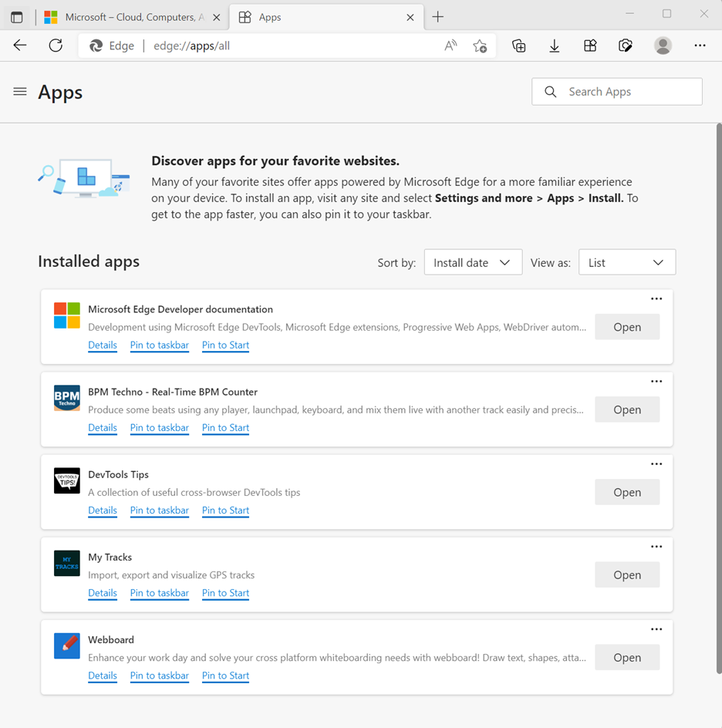Click the Edge profile avatar icon

tap(663, 45)
